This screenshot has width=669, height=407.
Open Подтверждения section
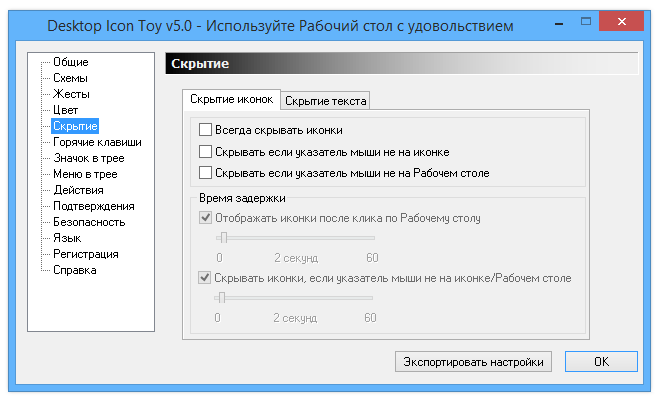tap(93, 206)
